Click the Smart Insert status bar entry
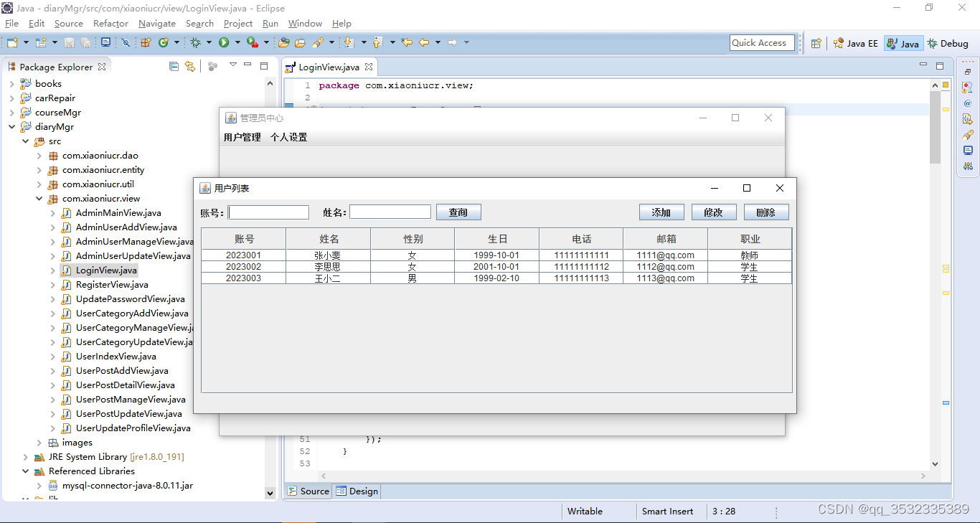 point(667,512)
